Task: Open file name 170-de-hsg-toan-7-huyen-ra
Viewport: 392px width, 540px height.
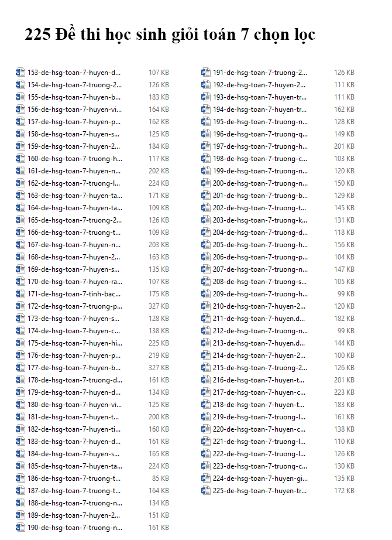Action: click(74, 282)
